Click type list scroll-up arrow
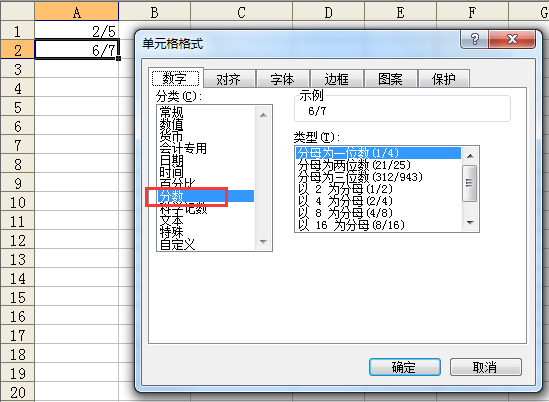 click(470, 156)
